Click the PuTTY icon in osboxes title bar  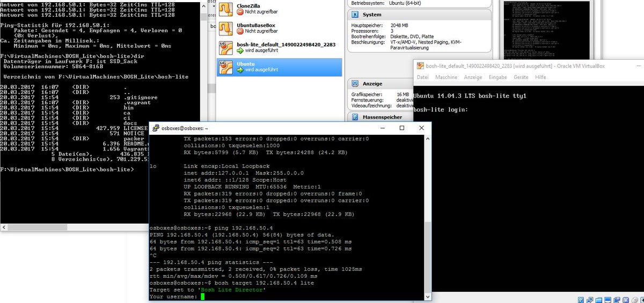tap(156, 128)
